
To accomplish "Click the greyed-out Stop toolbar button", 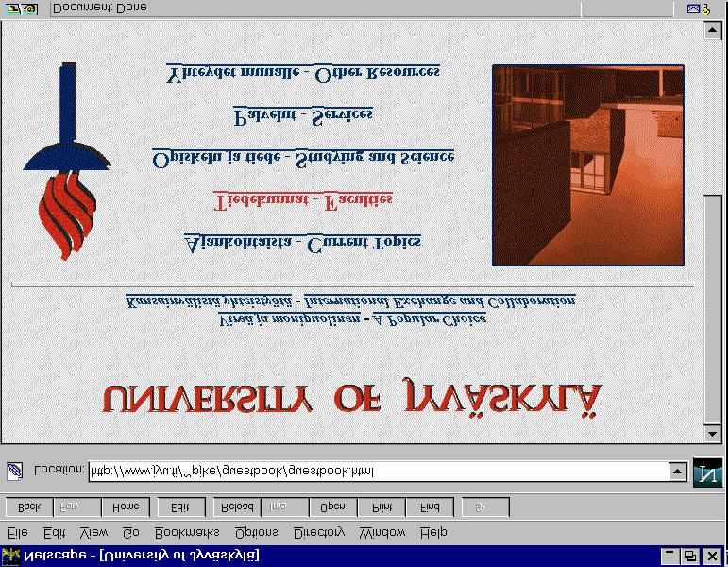I will pyautogui.click(x=485, y=507).
